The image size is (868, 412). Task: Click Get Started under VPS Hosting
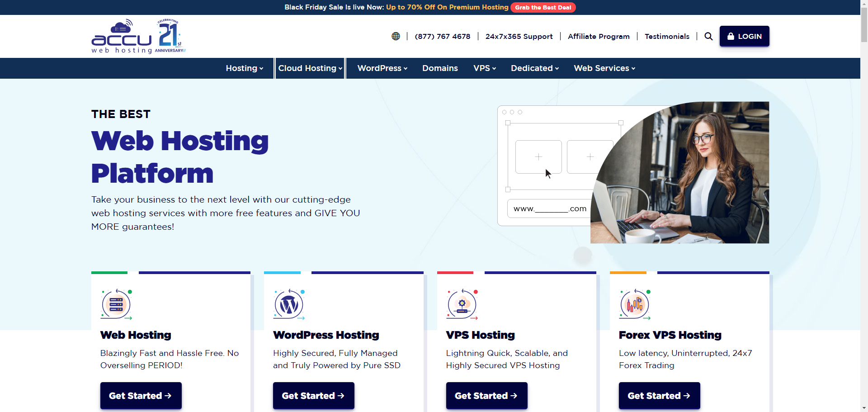tap(487, 396)
